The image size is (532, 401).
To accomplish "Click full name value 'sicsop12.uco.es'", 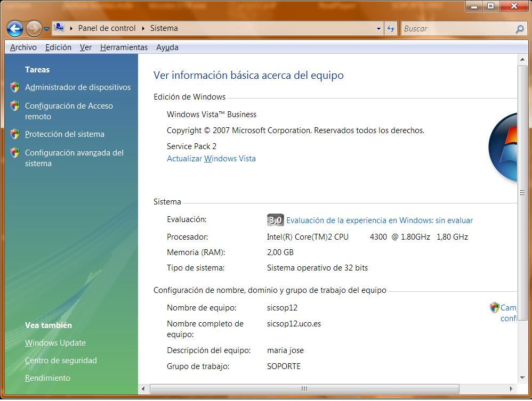I will click(294, 324).
